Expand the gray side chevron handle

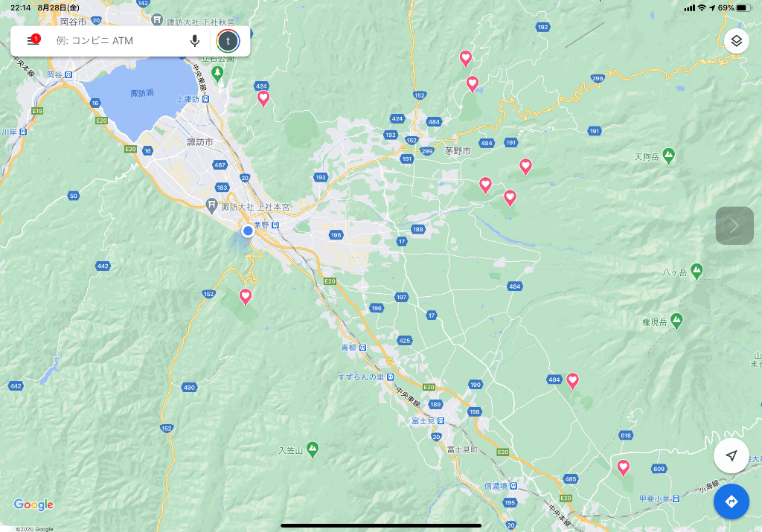[734, 225]
